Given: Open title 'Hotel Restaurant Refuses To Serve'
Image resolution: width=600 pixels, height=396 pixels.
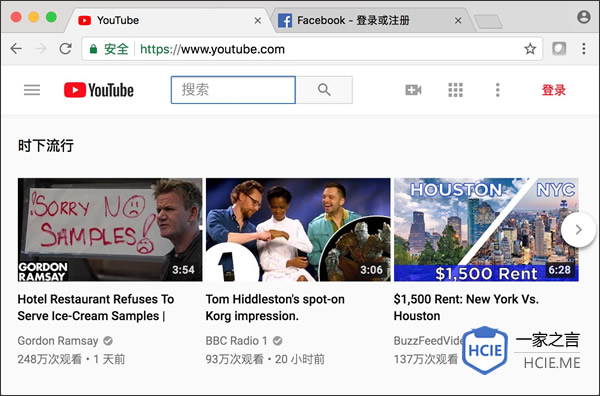Looking at the screenshot, I should (x=96, y=307).
